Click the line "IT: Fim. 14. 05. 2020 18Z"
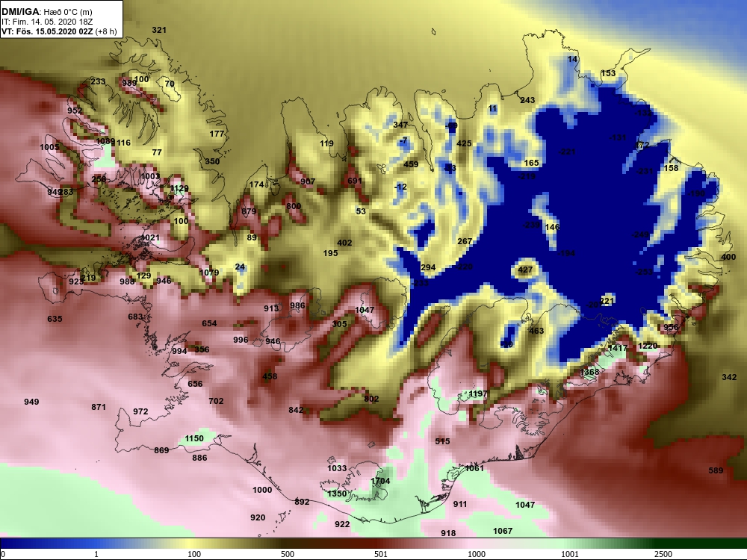Viewport: 747px width, 560px height. pyautogui.click(x=46, y=22)
